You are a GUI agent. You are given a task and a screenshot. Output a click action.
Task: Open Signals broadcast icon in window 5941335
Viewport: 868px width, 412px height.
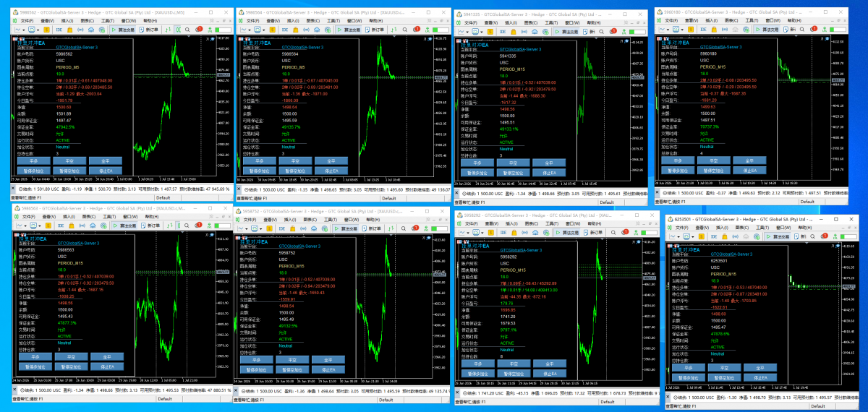point(524,31)
